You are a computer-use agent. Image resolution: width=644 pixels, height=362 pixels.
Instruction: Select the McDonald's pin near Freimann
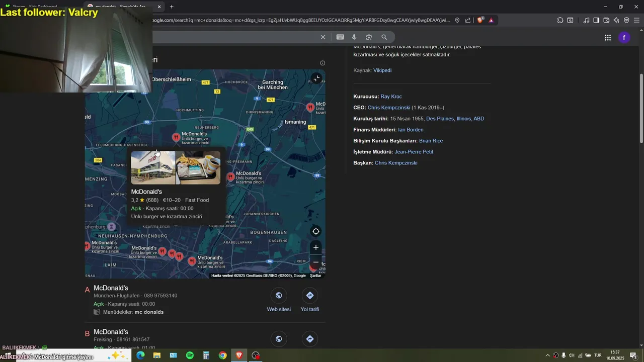pos(230,176)
